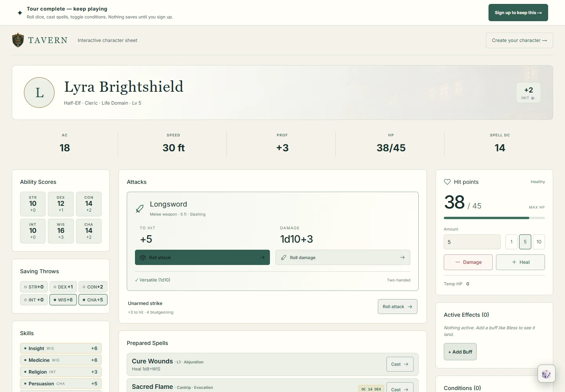This screenshot has height=392, width=565.
Task: Click the Insight skill row
Action: click(61, 348)
